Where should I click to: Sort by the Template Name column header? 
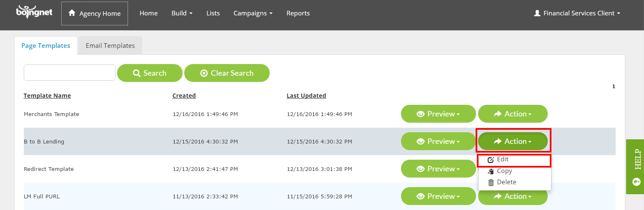click(x=47, y=96)
